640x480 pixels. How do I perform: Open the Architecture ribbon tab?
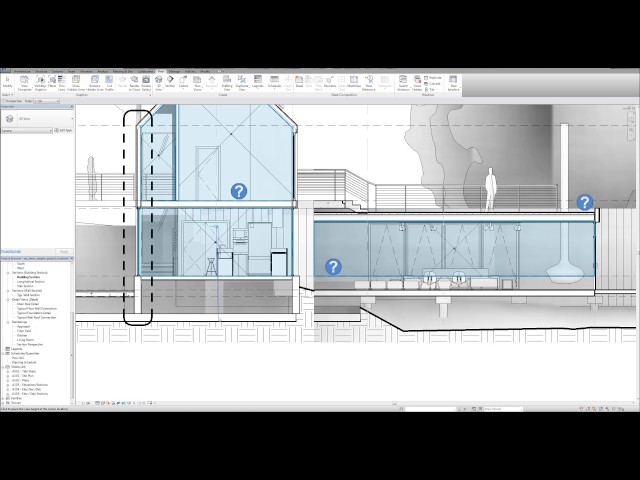pyautogui.click(x=22, y=71)
